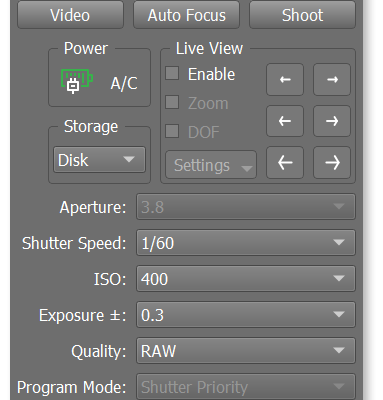Open the Program Mode dropdown
This screenshot has height=400, width=383.
pos(246,387)
